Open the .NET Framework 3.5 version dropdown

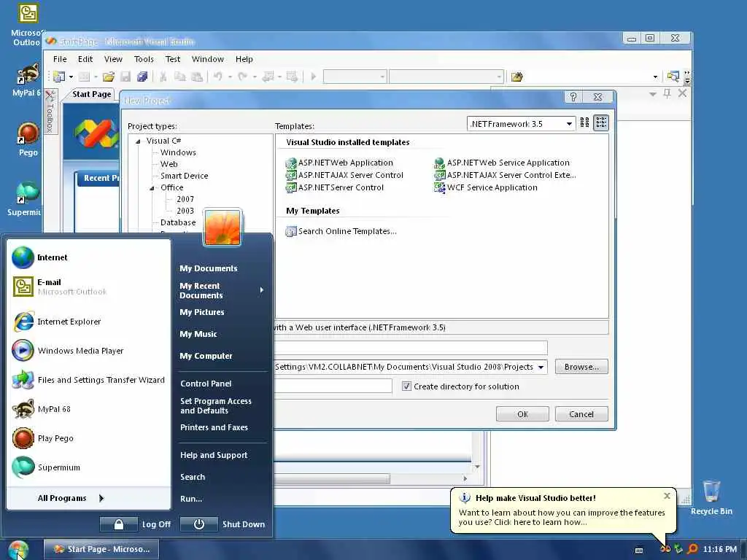pos(569,124)
